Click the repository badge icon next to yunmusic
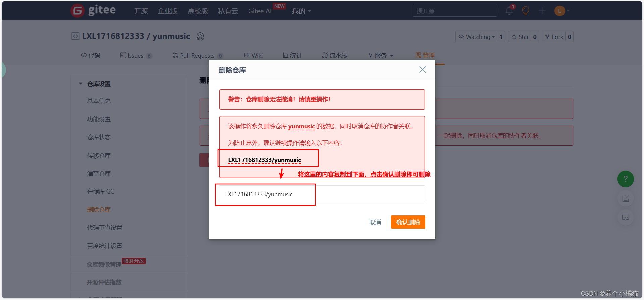This screenshot has width=644, height=300. click(x=200, y=36)
